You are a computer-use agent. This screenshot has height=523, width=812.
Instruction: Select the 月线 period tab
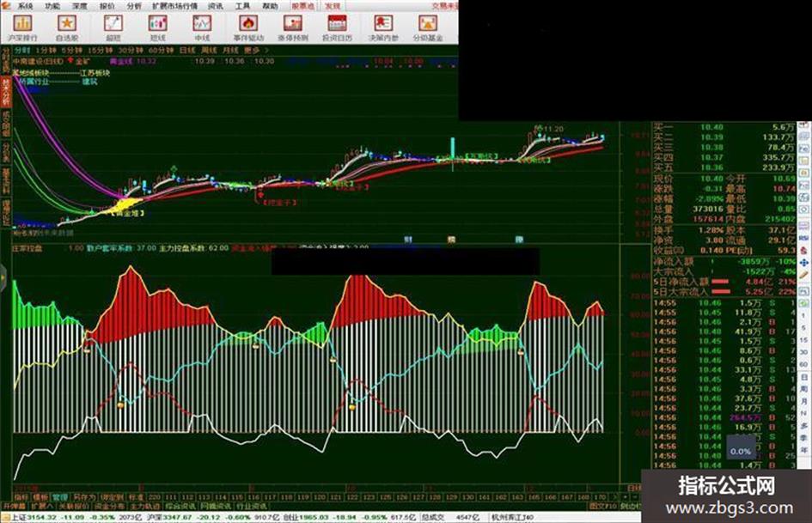click(230, 50)
